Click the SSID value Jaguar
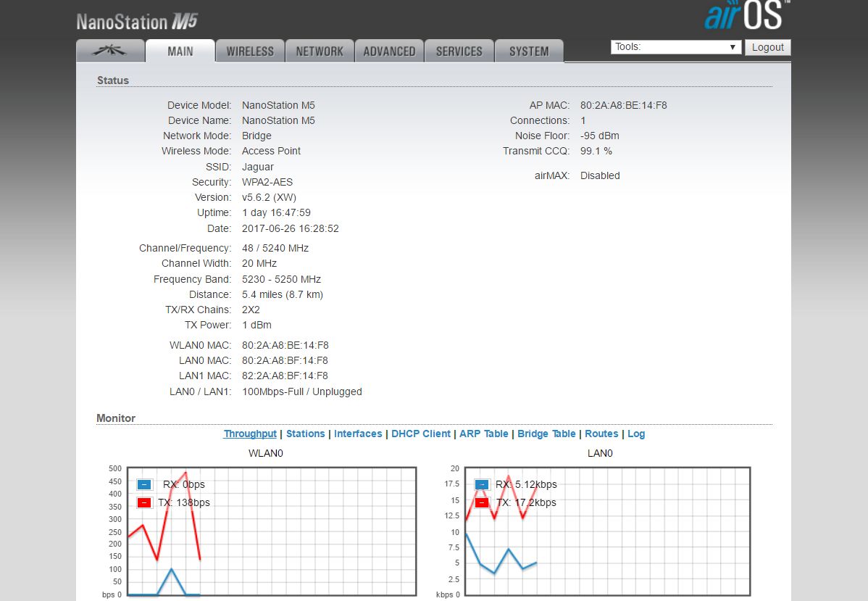 (x=257, y=167)
